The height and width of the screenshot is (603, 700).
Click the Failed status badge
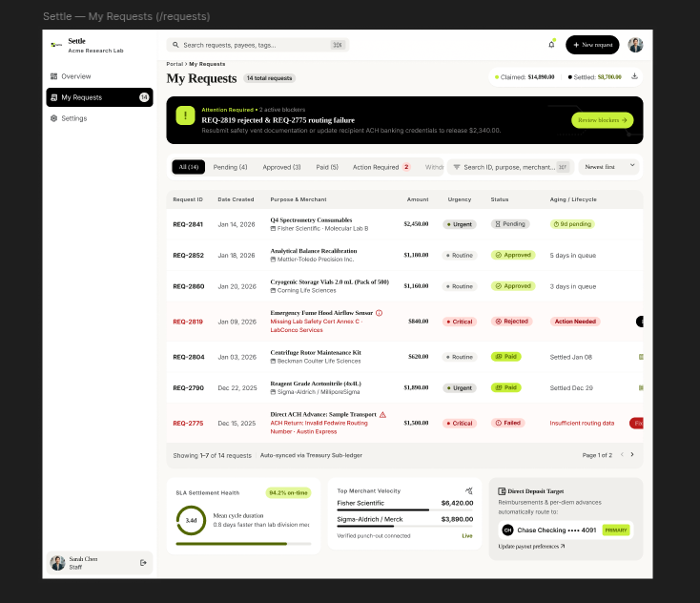[x=508, y=423]
